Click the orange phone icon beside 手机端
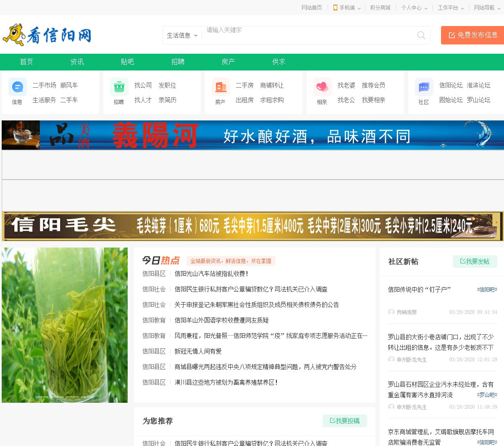 point(335,8)
